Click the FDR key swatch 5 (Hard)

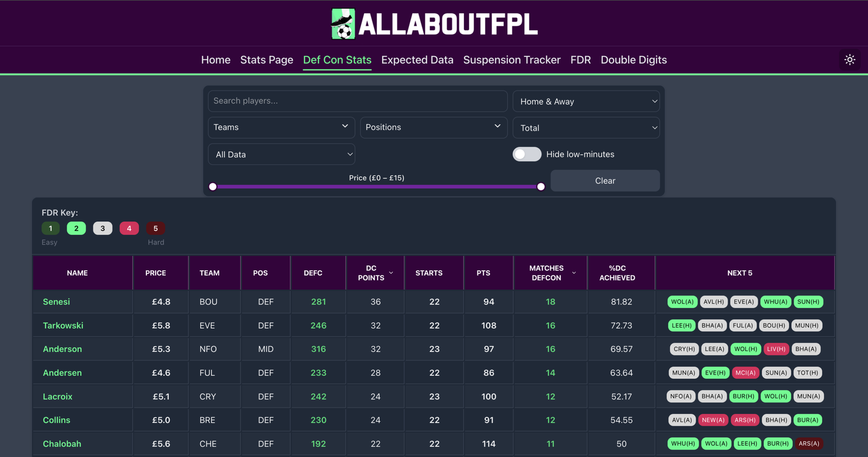click(155, 228)
